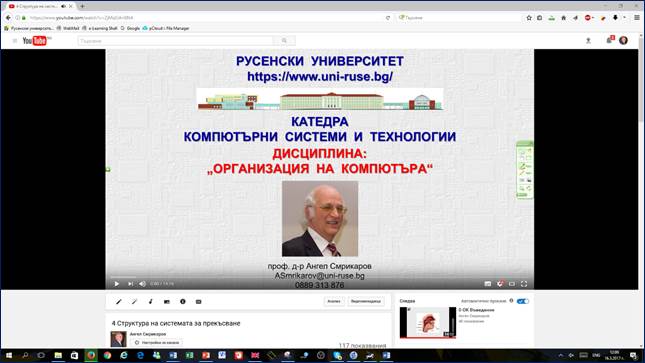Open the Subtitles CC icon

[x=199, y=302]
